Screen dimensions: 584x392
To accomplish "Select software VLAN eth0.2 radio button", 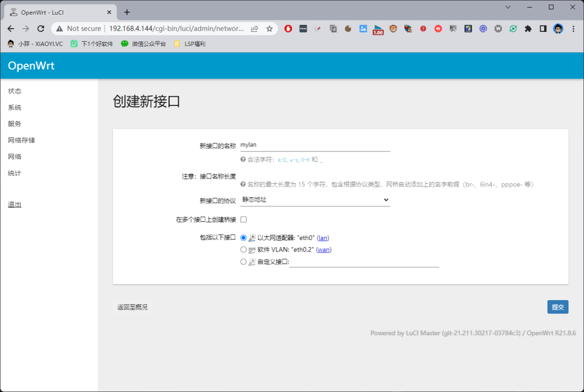I will tap(243, 250).
